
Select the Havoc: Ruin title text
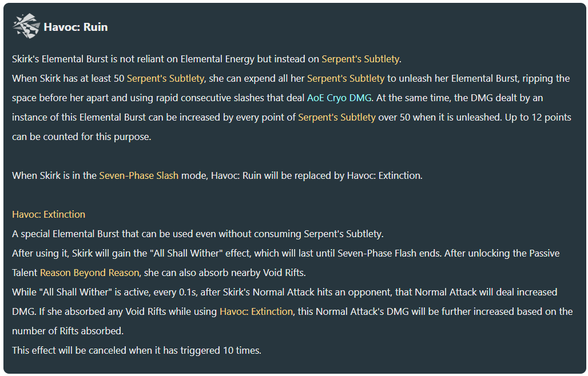pyautogui.click(x=76, y=27)
